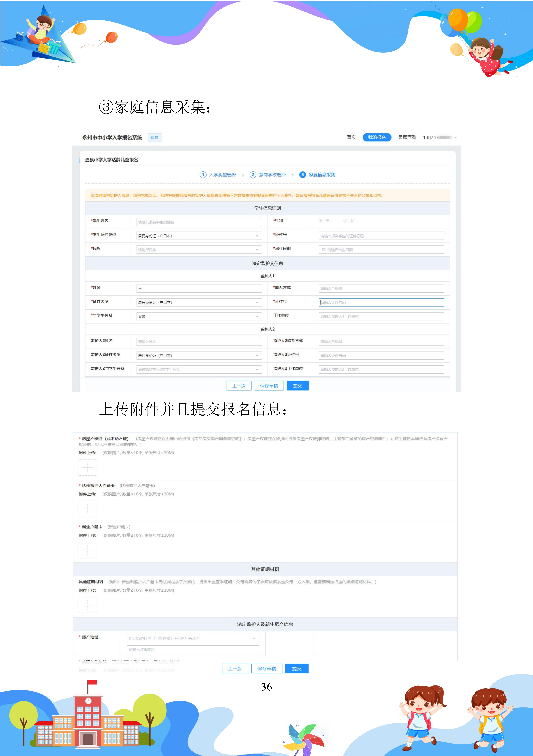Click 提交 in the attachment upload form
The width and height of the screenshot is (533, 756).
pyautogui.click(x=297, y=668)
